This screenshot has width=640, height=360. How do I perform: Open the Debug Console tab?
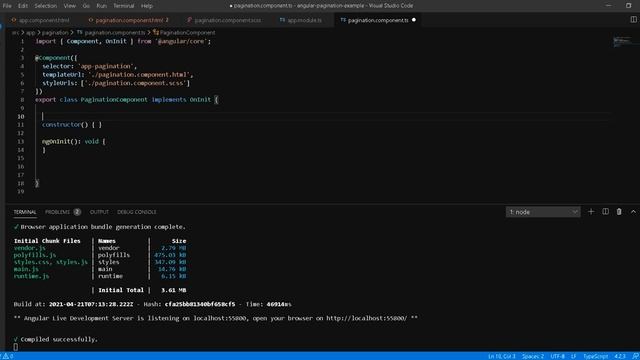coord(137,212)
